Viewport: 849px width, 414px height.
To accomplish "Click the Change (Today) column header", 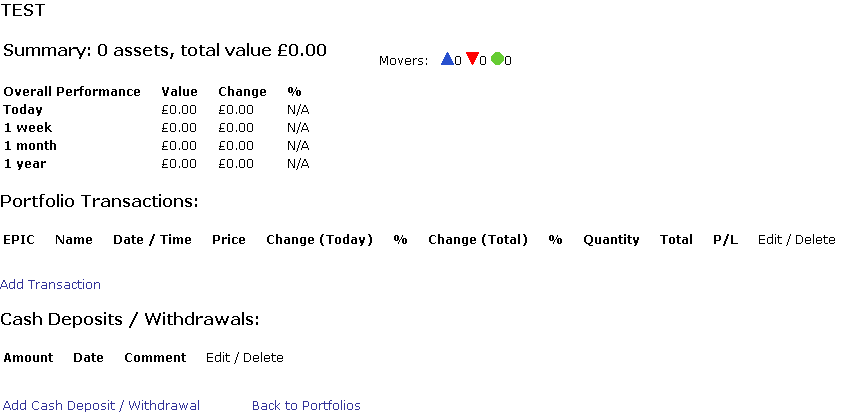I will point(319,240).
